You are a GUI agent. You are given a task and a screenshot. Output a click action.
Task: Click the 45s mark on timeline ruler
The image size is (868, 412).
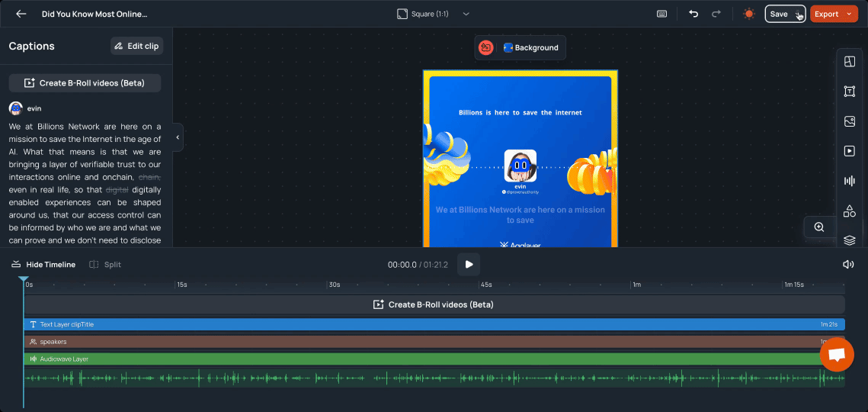tap(485, 285)
